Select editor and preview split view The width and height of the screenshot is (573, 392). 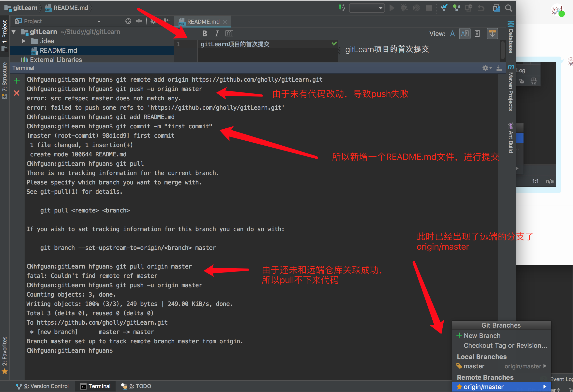pos(465,33)
